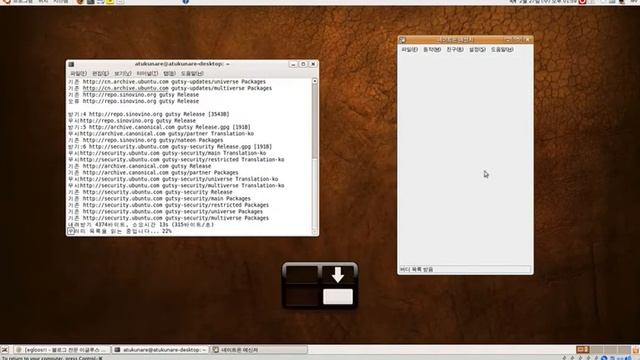Click the 'repo.sinovino.org gutsy/nateon Packages' line
The image size is (640, 360).
click(146, 140)
